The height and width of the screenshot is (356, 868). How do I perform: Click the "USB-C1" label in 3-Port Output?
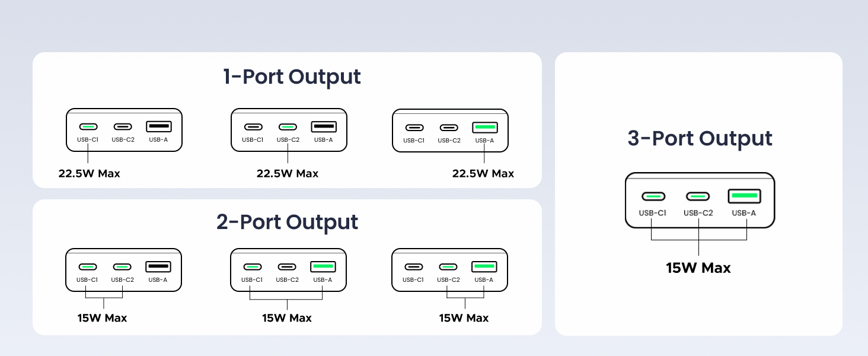(652, 213)
